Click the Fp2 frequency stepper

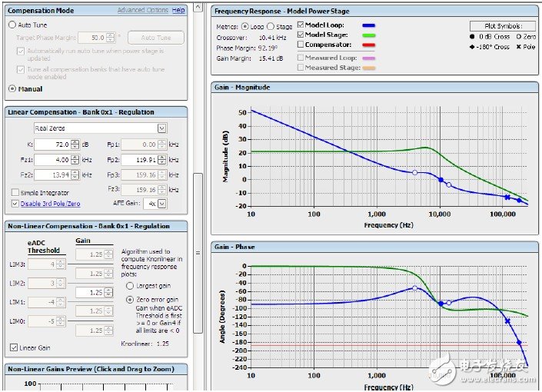(163, 160)
